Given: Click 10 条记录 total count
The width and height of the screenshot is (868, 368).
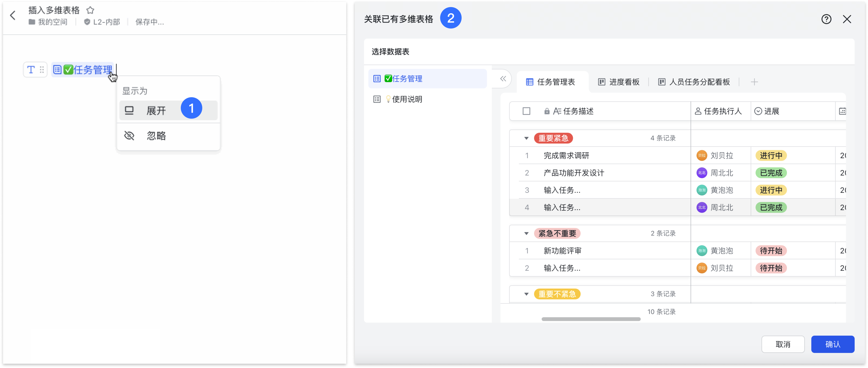Looking at the screenshot, I should [x=661, y=312].
